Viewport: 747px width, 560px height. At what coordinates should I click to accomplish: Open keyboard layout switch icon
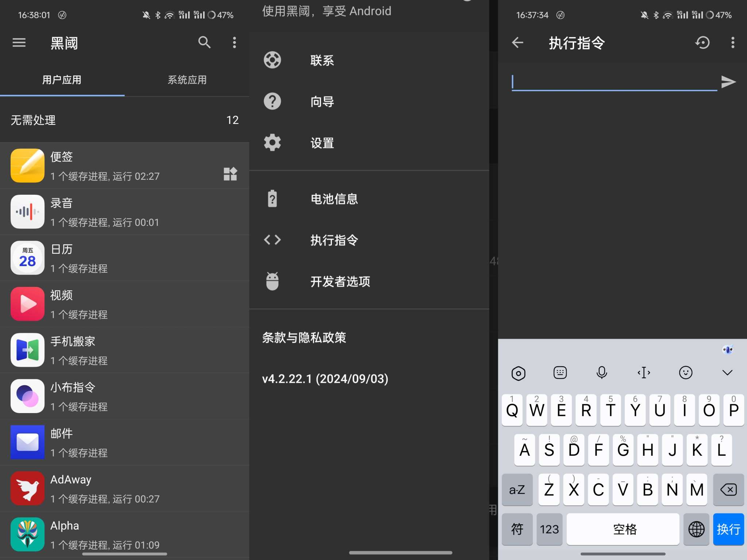[560, 373]
